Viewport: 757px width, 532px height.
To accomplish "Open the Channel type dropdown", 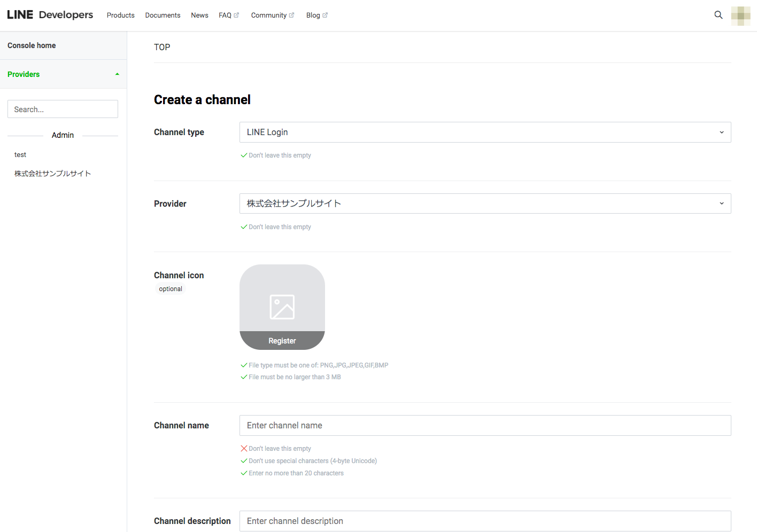I will (485, 132).
